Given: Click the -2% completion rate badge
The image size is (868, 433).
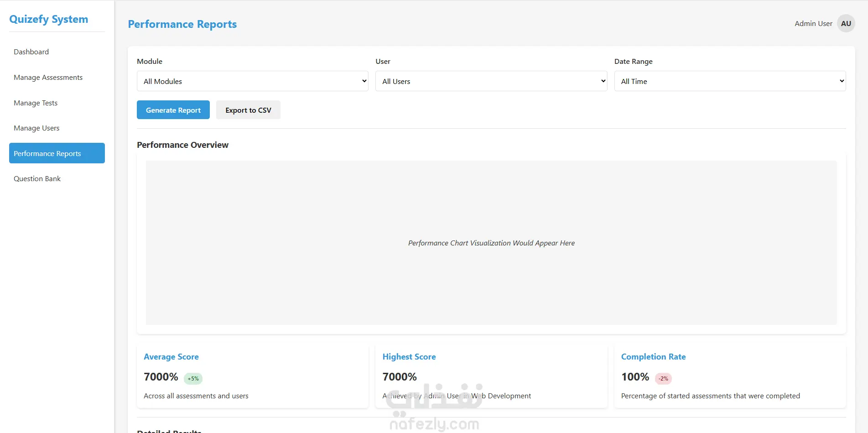Looking at the screenshot, I should [x=663, y=379].
